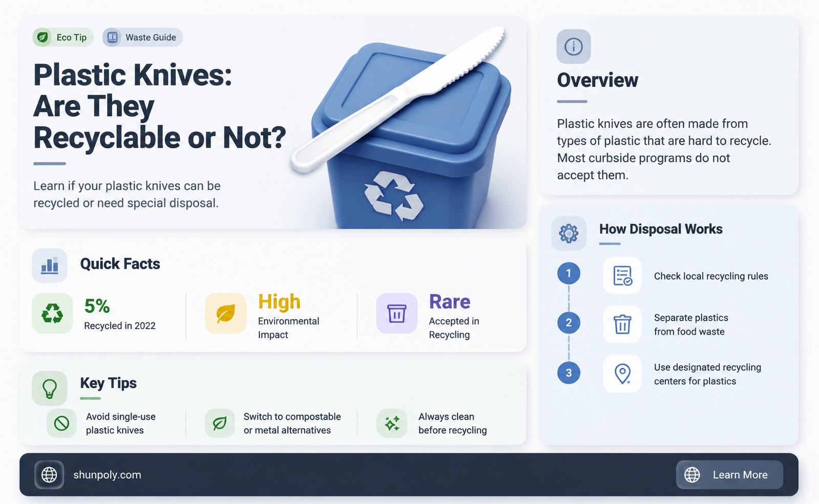
Task: Click the Overview heading
Action: 598,80
